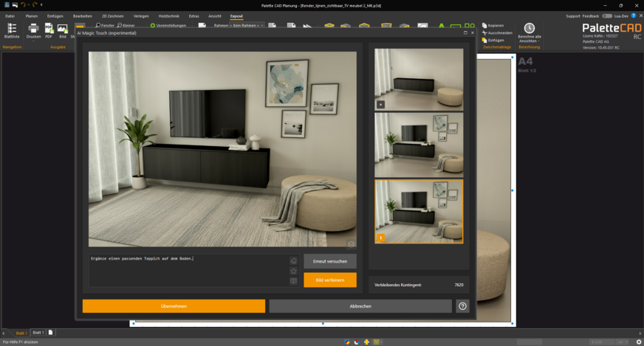Open the Holztechnik ribbon tab
Screen dimensions: 644x346
pyautogui.click(x=168, y=15)
